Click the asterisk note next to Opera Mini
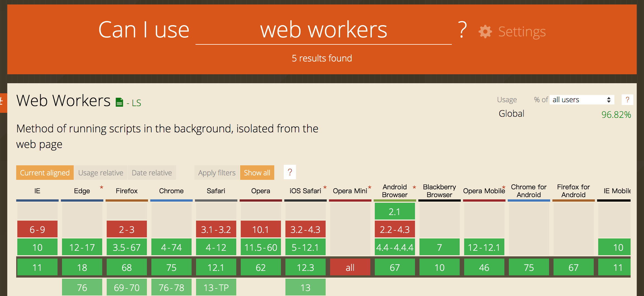 coord(369,187)
